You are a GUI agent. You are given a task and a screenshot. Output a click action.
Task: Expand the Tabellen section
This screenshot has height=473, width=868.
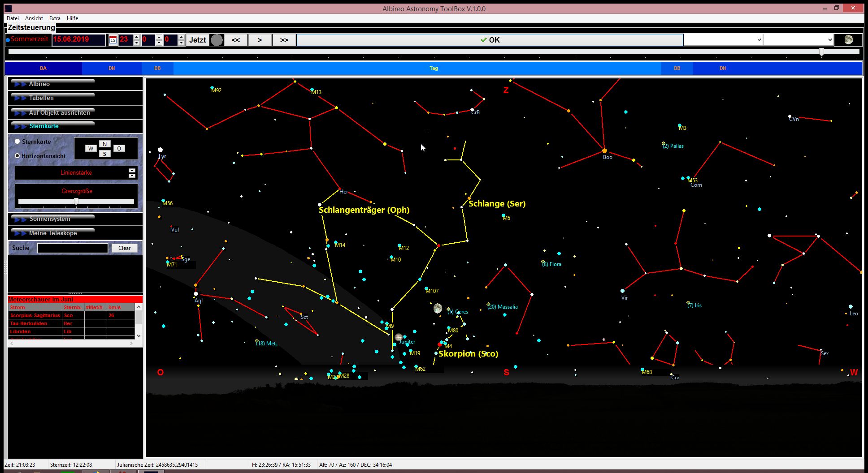pyautogui.click(x=41, y=98)
